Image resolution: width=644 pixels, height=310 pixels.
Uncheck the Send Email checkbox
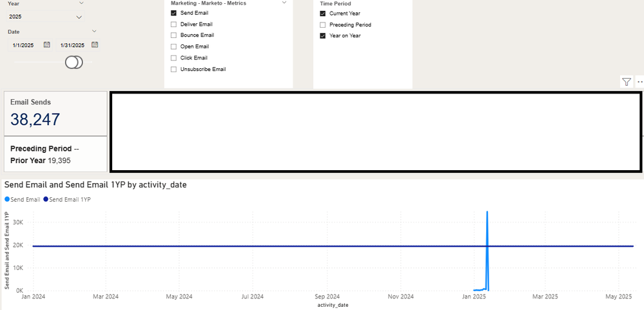tap(173, 13)
